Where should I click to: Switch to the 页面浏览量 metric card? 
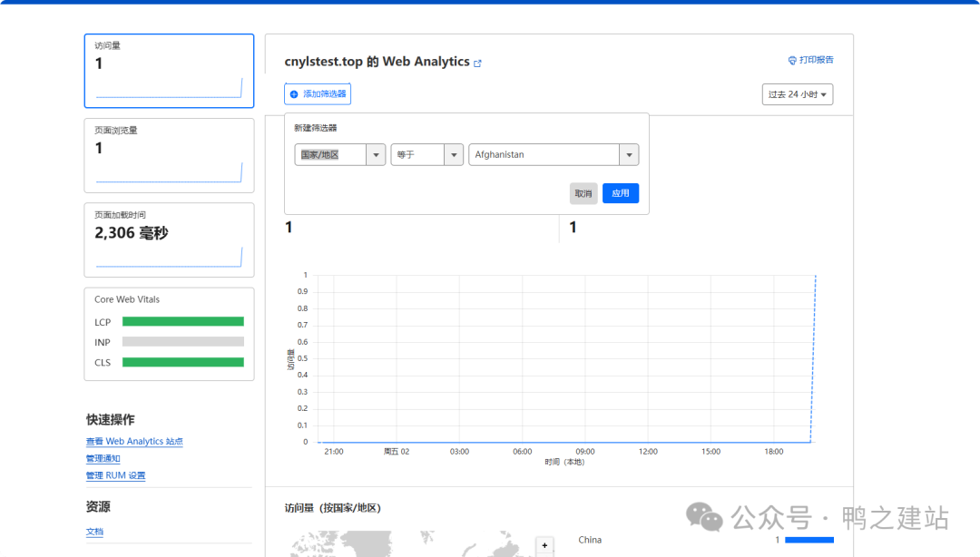pos(169,155)
